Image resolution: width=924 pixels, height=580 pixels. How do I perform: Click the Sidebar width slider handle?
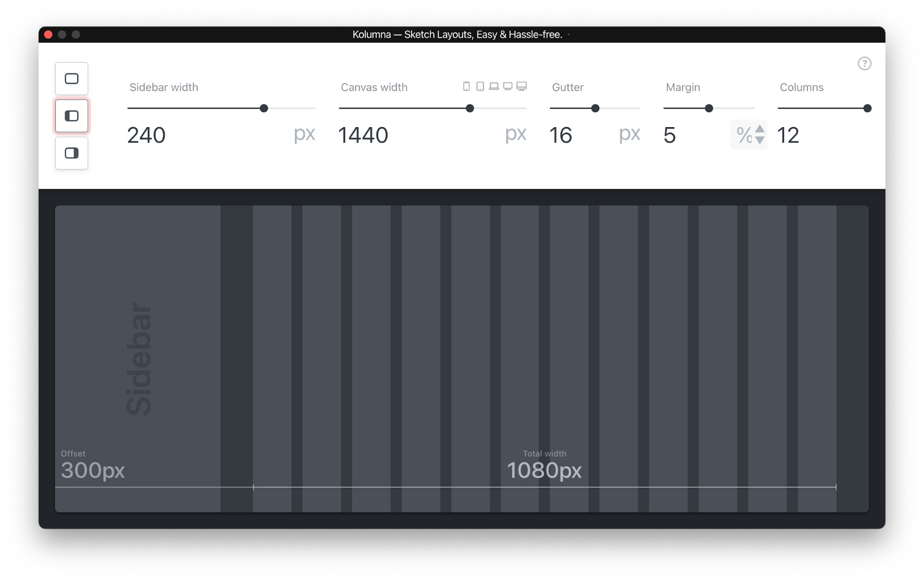(264, 108)
